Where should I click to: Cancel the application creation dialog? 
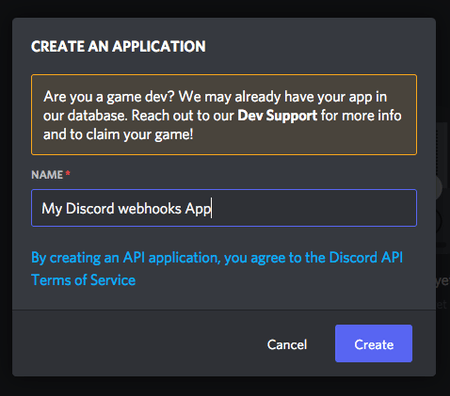[x=287, y=344]
